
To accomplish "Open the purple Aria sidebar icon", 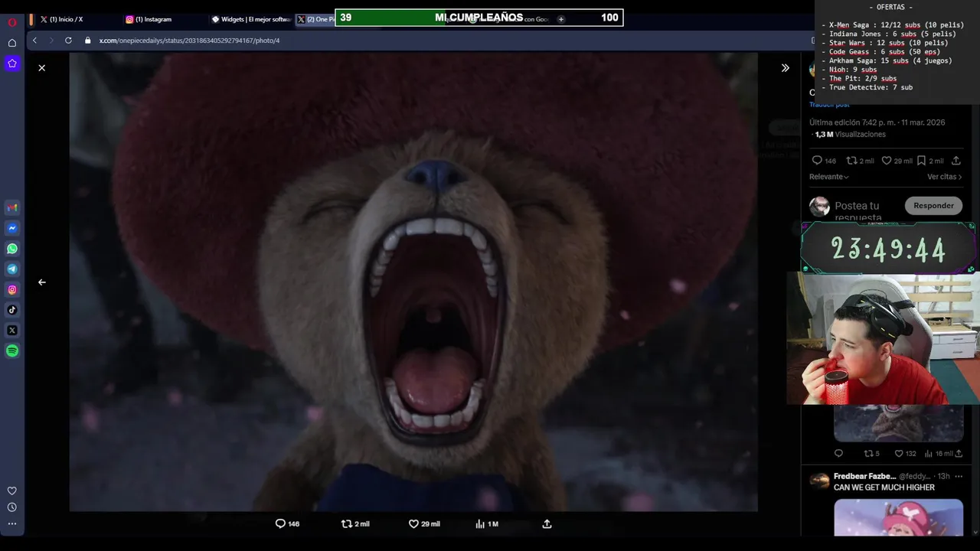I will [12, 64].
